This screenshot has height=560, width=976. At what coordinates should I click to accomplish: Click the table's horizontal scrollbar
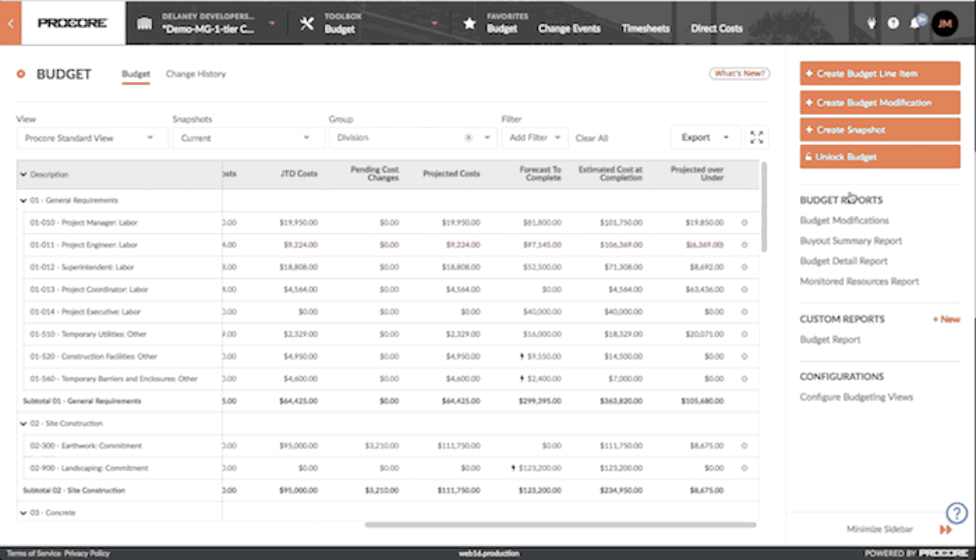tap(560, 525)
